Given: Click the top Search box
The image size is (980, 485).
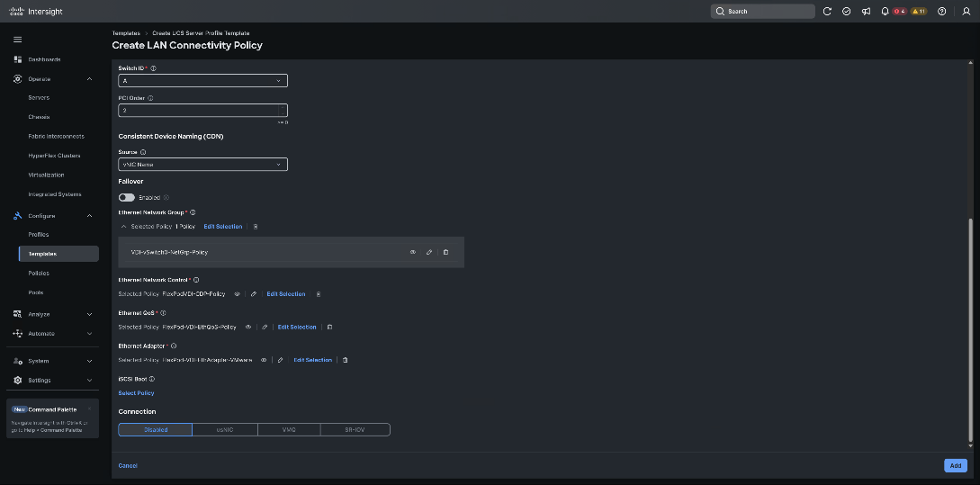Looking at the screenshot, I should 762,12.
